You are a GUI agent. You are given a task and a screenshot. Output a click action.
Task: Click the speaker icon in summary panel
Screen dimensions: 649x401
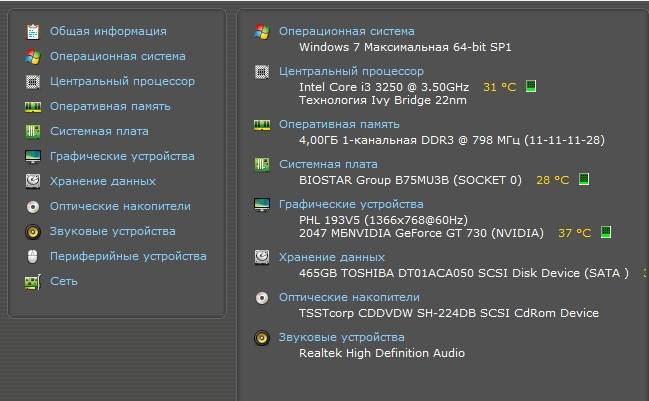262,338
